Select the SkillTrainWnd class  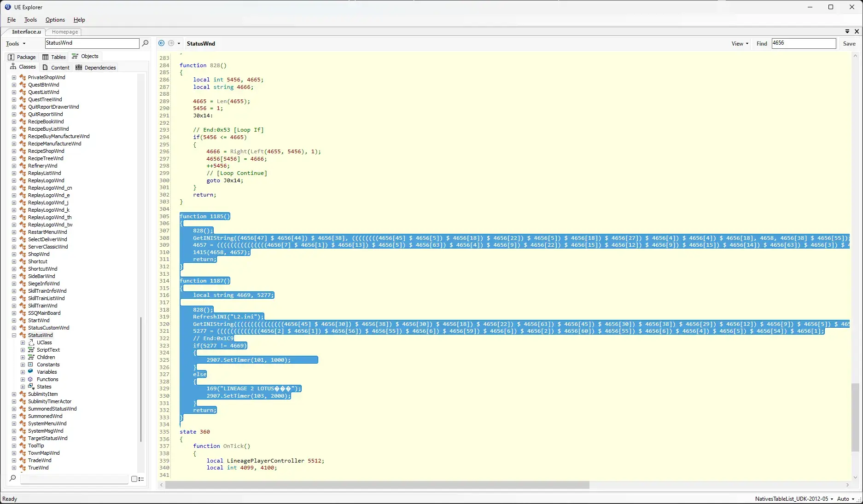coord(42,306)
